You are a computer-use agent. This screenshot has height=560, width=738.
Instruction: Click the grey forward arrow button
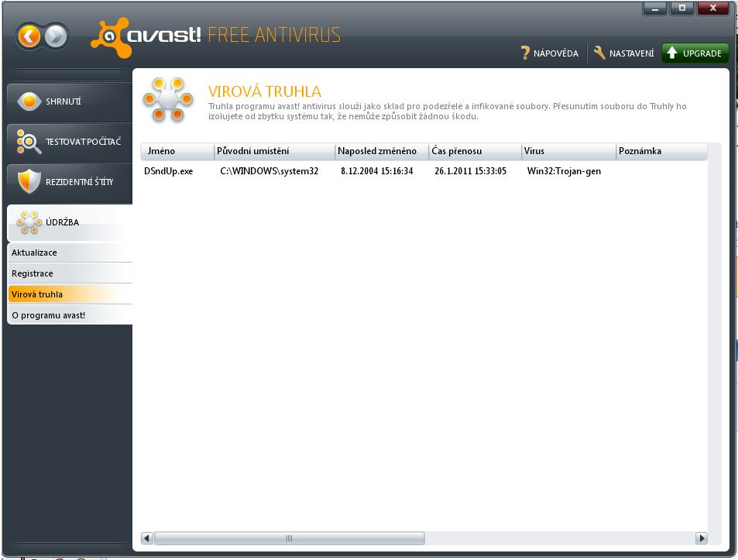click(x=56, y=36)
